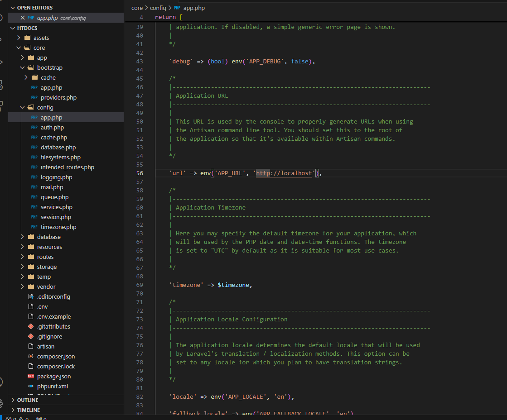
Task: Open bootstrap app.php file
Action: coord(51,87)
